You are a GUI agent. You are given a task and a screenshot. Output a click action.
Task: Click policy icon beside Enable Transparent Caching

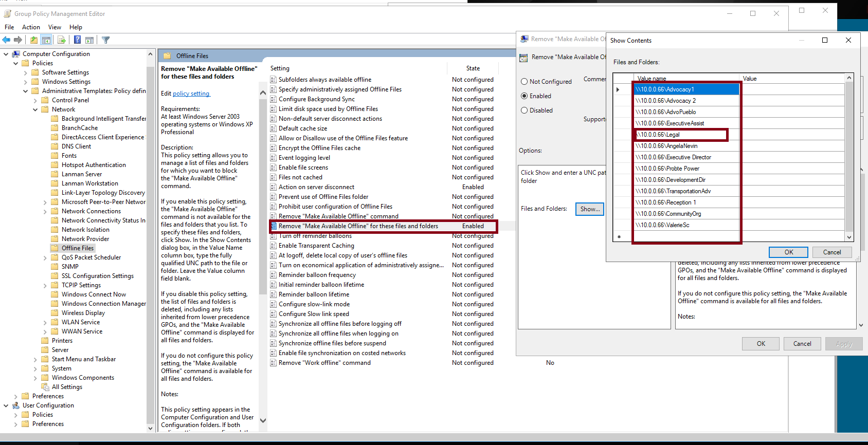pyautogui.click(x=274, y=246)
